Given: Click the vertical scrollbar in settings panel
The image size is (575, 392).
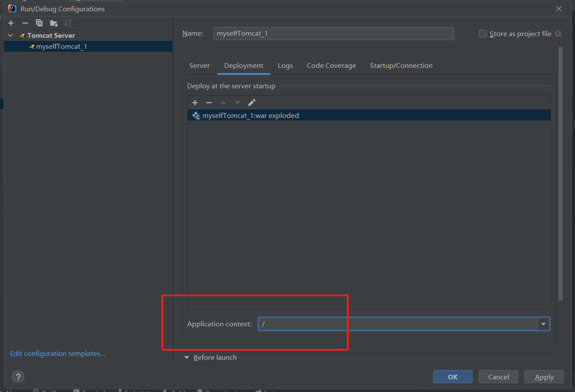Looking at the screenshot, I should pos(561,174).
